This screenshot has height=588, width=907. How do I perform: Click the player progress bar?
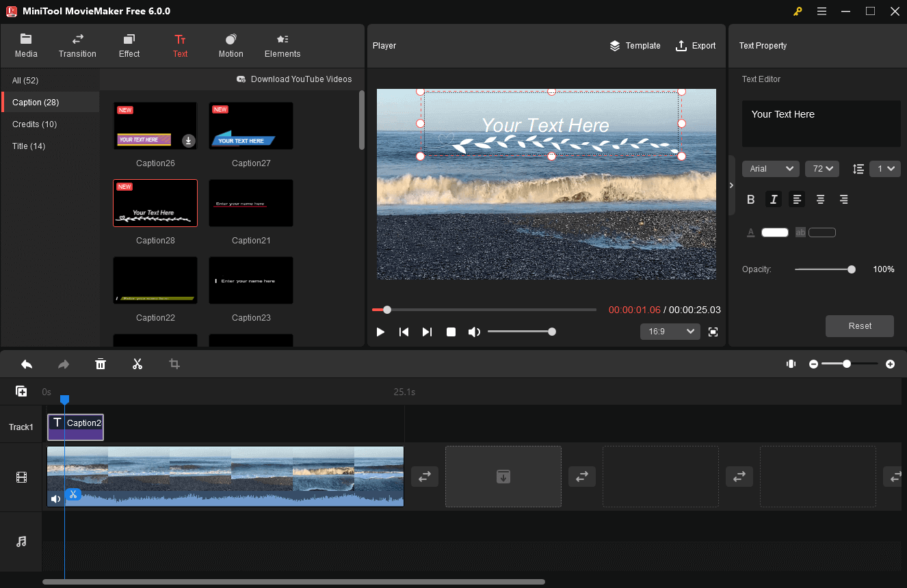[x=484, y=310]
